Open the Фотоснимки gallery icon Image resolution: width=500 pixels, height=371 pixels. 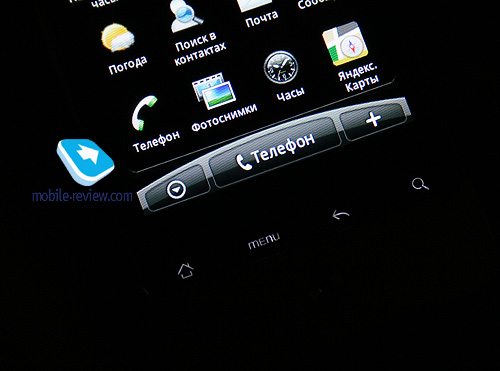[x=214, y=91]
